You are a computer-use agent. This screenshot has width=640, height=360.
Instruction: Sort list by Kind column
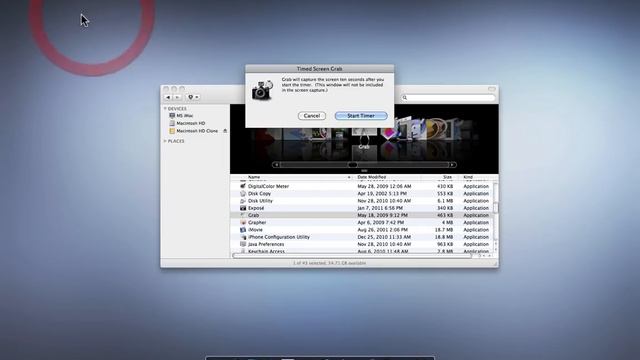476,177
